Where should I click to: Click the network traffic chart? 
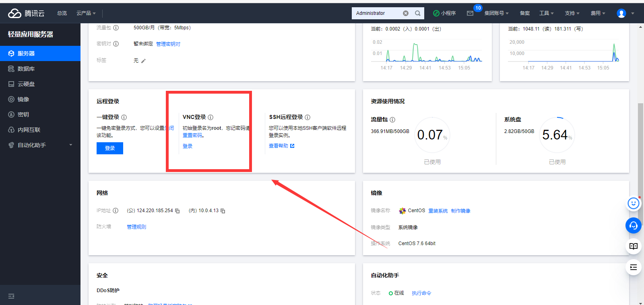pos(427,55)
